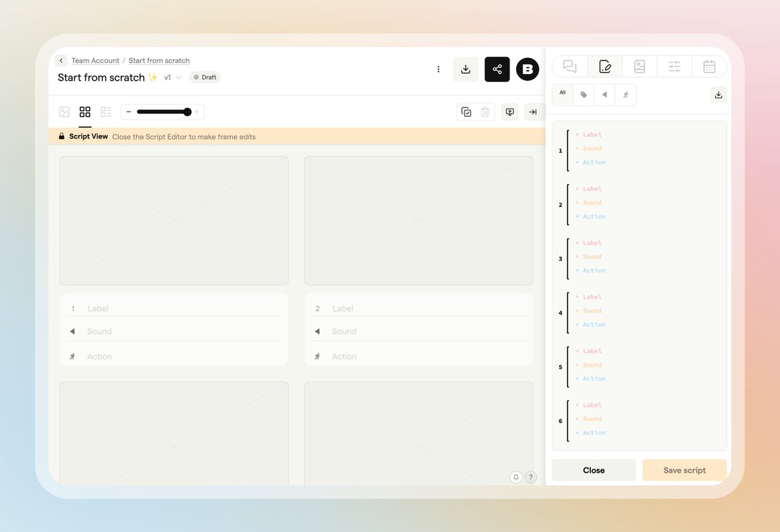Click the Close button
780x532 pixels.
tap(594, 470)
